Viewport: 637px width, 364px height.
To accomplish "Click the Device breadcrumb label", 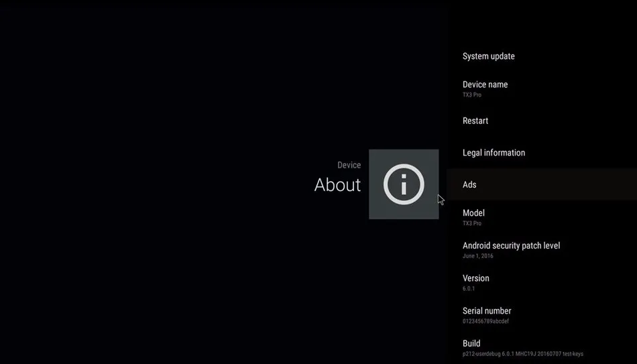I will click(349, 165).
